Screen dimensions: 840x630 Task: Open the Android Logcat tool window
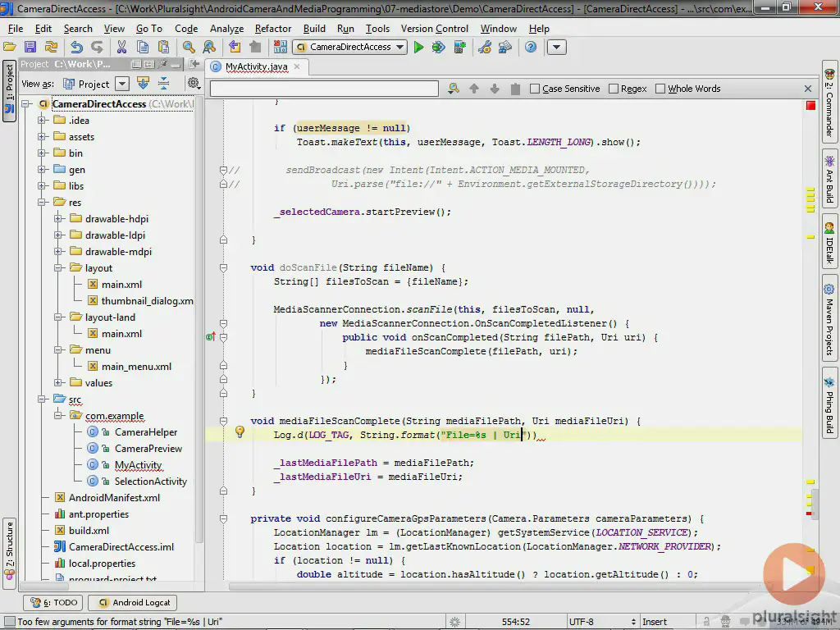pyautogui.click(x=134, y=603)
